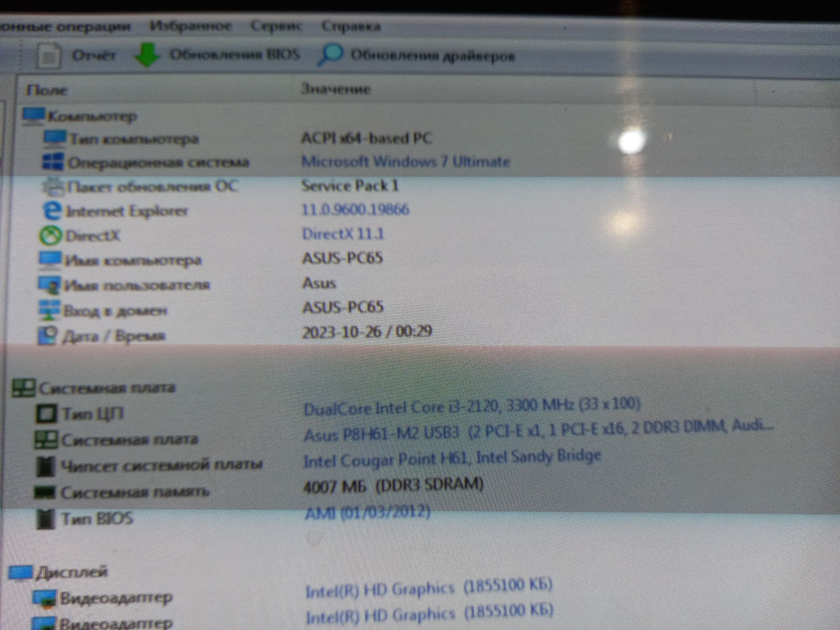Open Microsoft Windows 7 Ultimate link
Screen dimensions: 840x630
pyautogui.click(x=405, y=162)
